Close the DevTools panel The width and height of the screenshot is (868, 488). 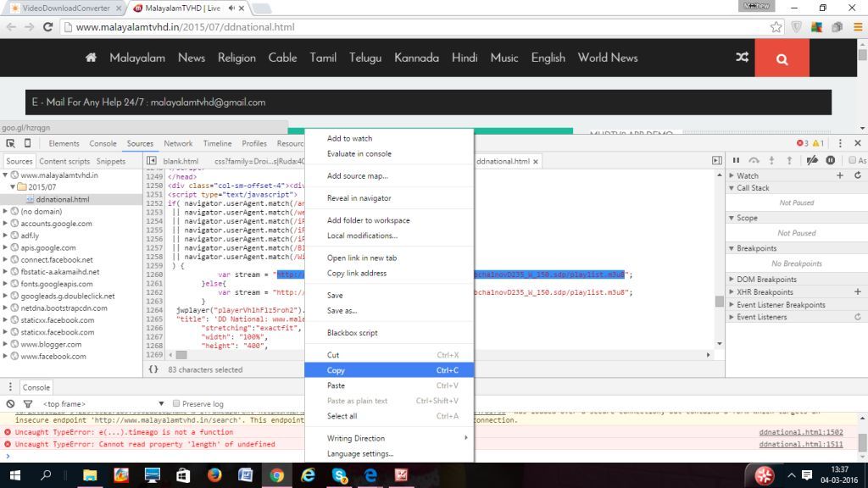[x=858, y=143]
